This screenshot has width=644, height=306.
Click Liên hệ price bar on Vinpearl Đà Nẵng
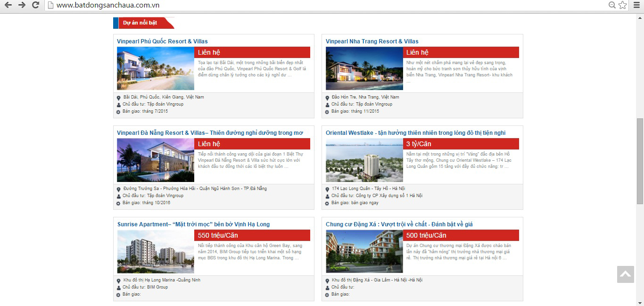[252, 144]
